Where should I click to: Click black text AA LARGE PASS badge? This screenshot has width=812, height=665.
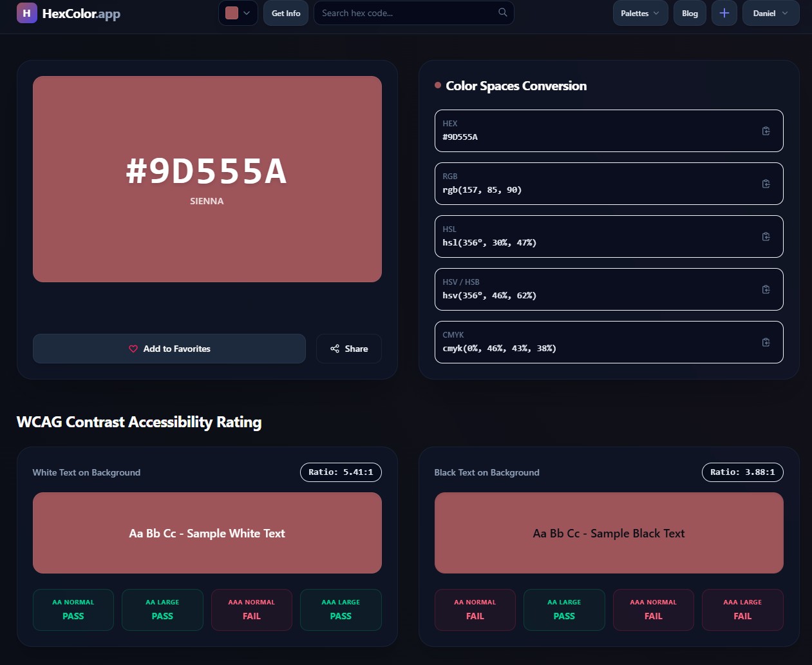click(564, 610)
